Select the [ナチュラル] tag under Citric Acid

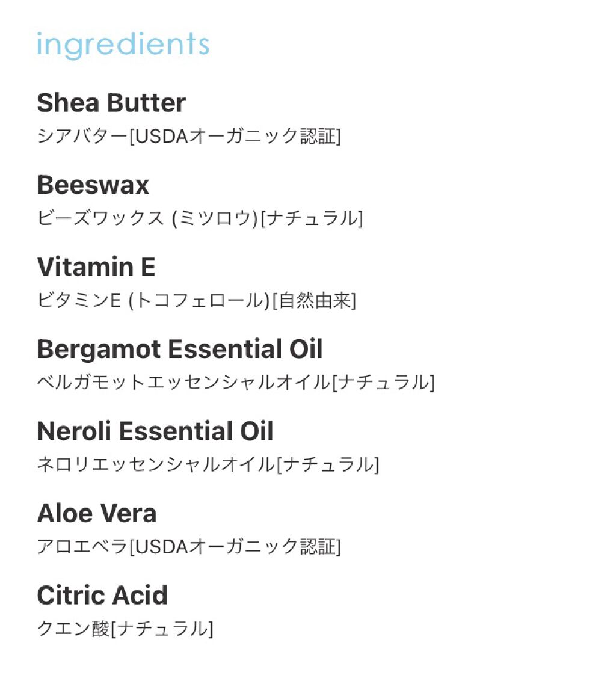pyautogui.click(x=162, y=629)
